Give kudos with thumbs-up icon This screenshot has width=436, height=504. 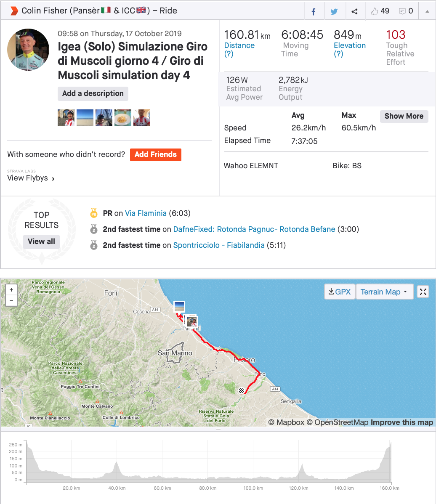click(375, 11)
